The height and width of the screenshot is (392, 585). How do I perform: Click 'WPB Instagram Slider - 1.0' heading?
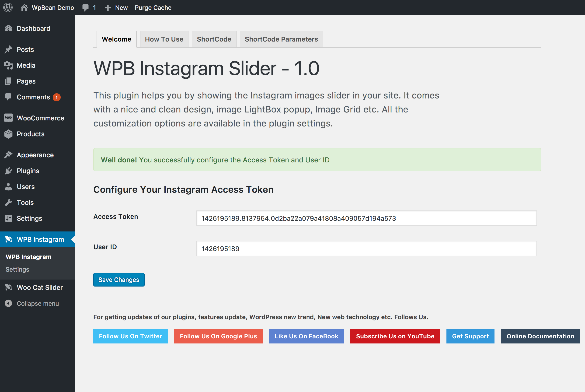click(x=206, y=69)
